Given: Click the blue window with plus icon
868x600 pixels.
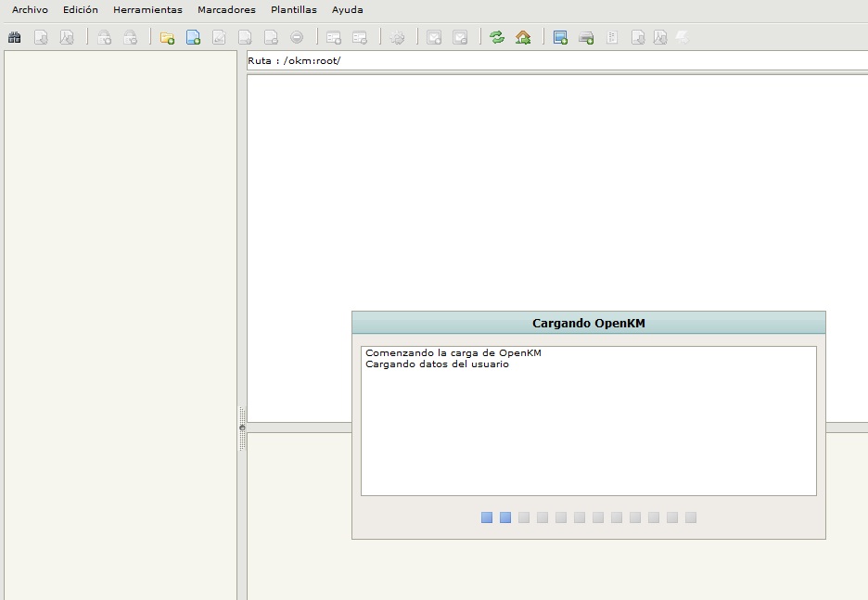Looking at the screenshot, I should (560, 38).
